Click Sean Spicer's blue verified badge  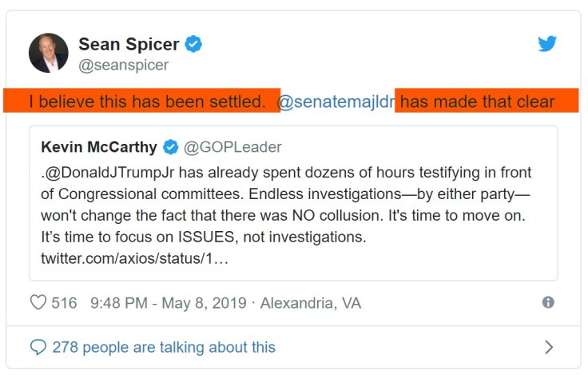pyautogui.click(x=193, y=44)
